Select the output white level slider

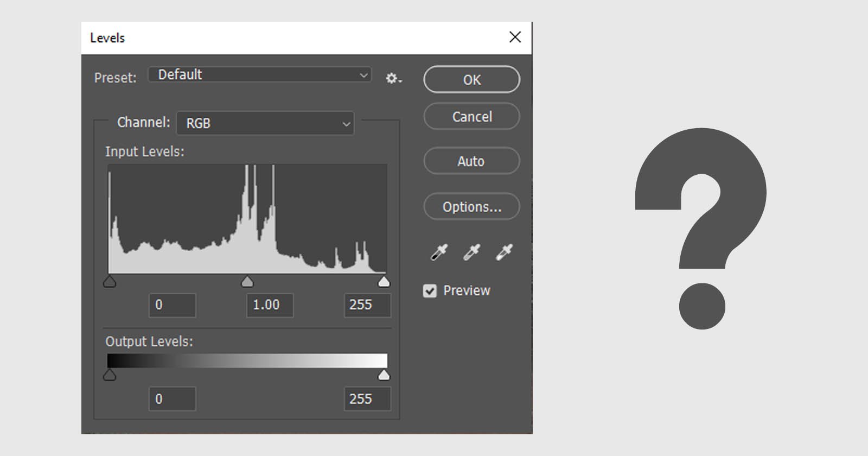(384, 375)
